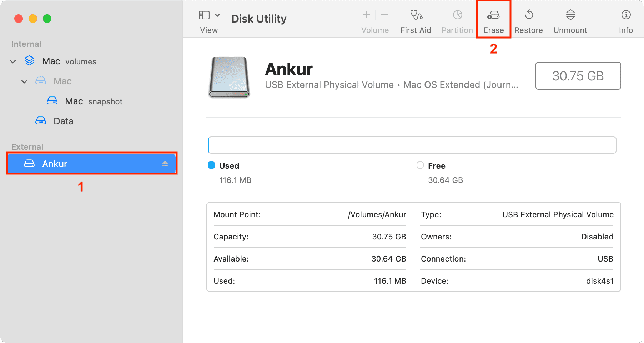Select the Ankur external volume
Screen dimensions: 644x343
[92, 164]
